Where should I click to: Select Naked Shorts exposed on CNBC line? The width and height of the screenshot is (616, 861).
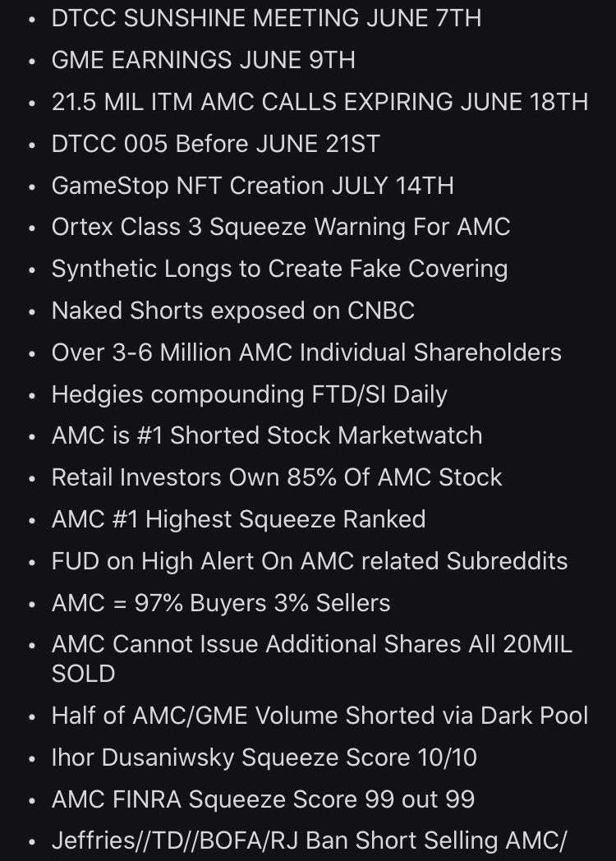pos(232,311)
